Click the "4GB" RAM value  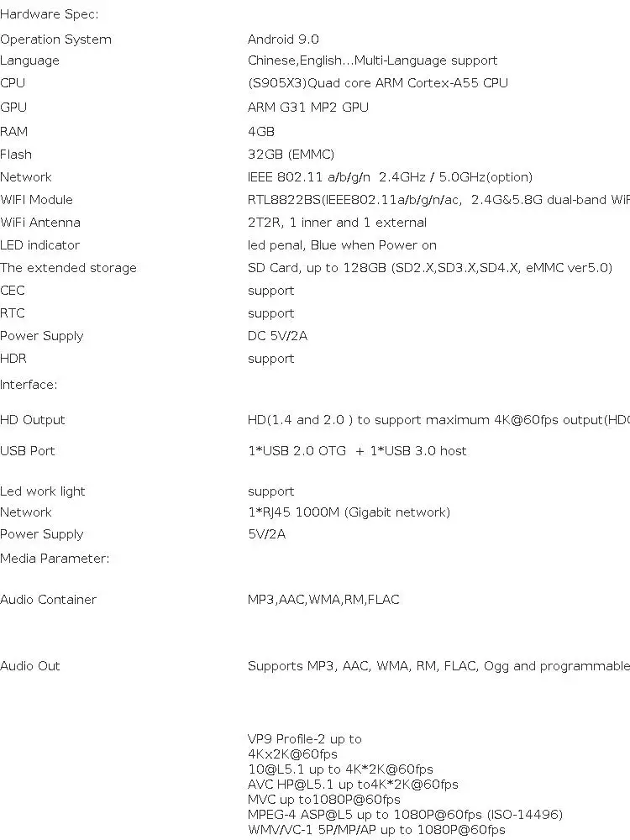(261, 132)
